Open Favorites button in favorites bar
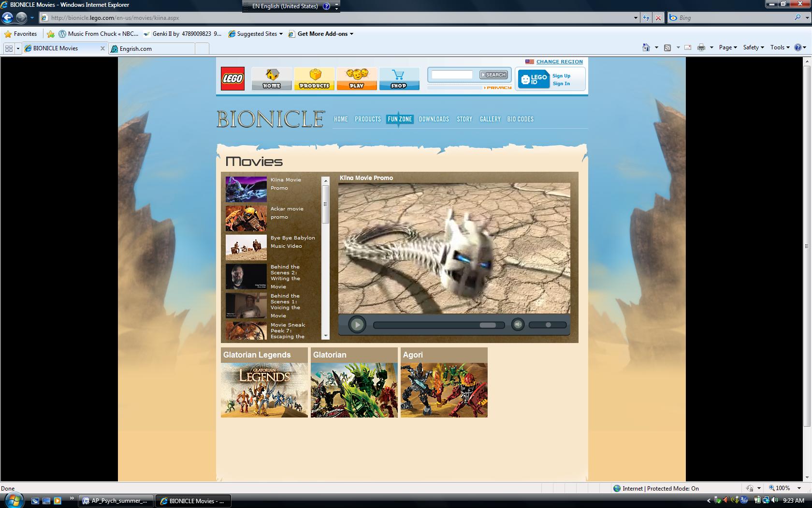Screen dimensions: 812x508 (21, 34)
